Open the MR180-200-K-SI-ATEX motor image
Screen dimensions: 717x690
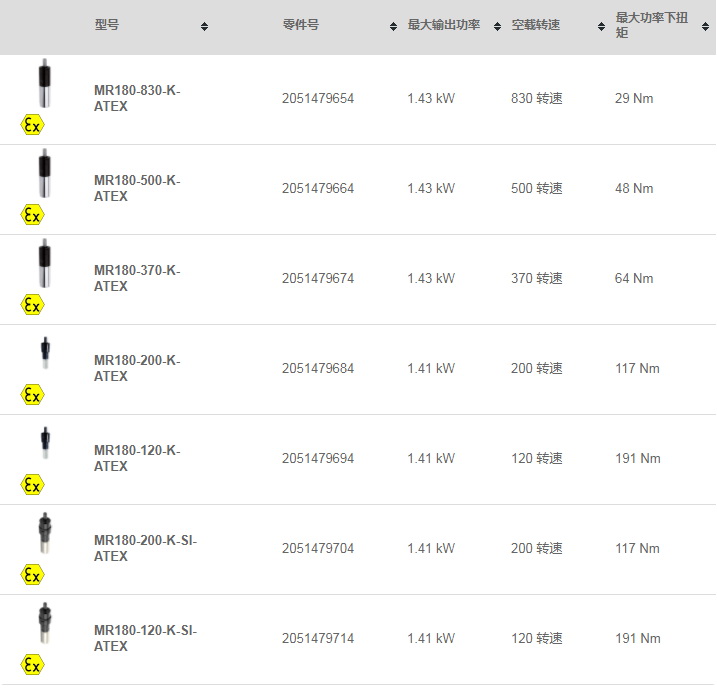pos(44,533)
